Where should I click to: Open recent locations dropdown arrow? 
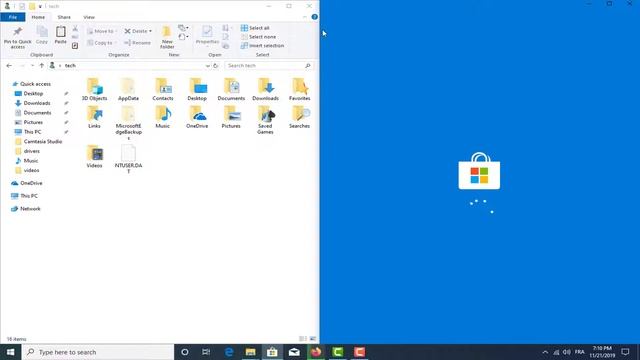pyautogui.click(x=32, y=65)
